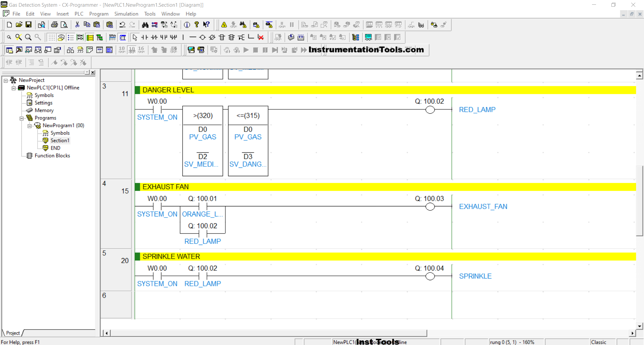Viewport: 644px width, 345px height.
Task: Click the red X delete icon
Action: (x=261, y=37)
